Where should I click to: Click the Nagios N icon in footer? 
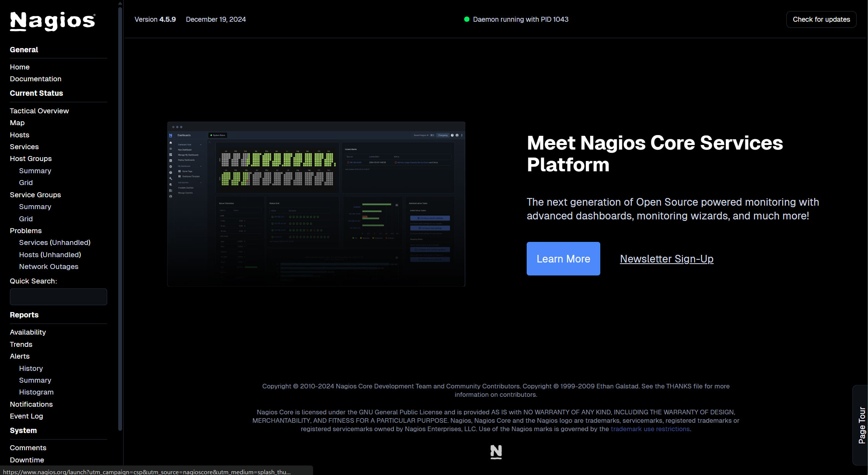(x=496, y=452)
